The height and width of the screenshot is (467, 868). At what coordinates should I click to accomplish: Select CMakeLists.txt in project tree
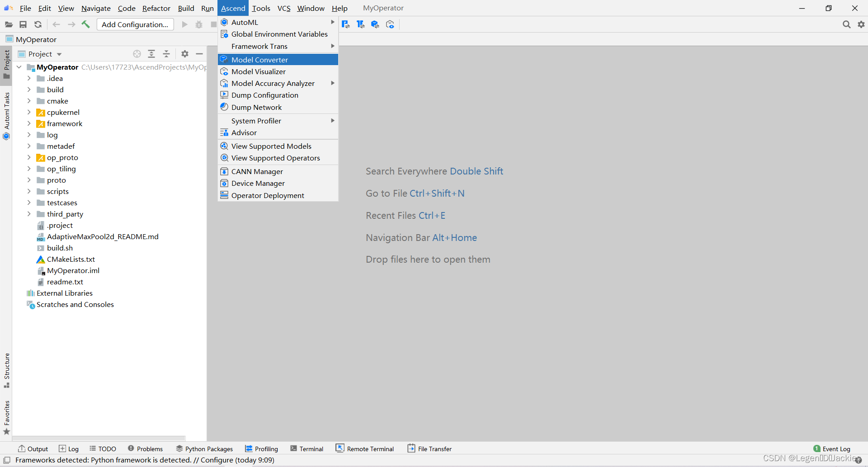(71, 259)
